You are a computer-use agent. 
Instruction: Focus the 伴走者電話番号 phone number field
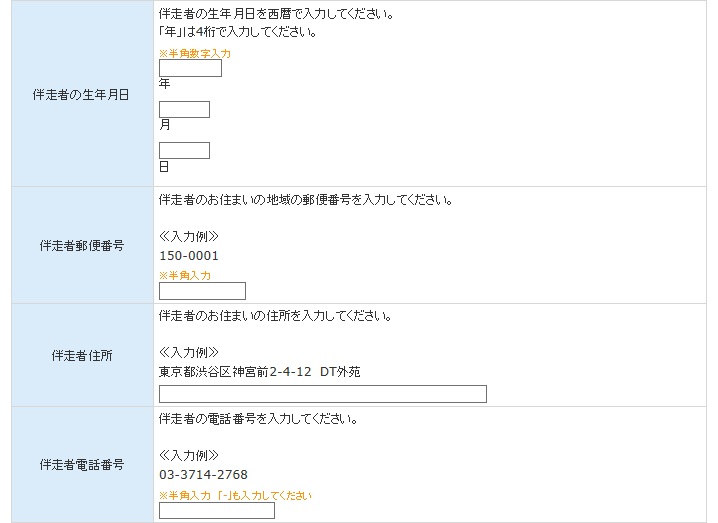(x=217, y=510)
